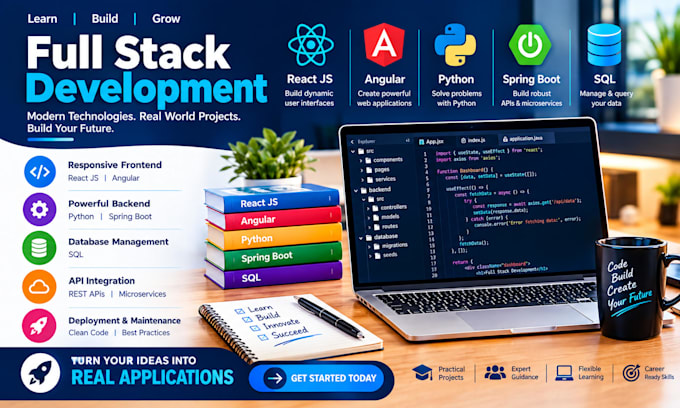The width and height of the screenshot is (680, 408).
Task: Pick the purple SQL book
Action: 273,275
